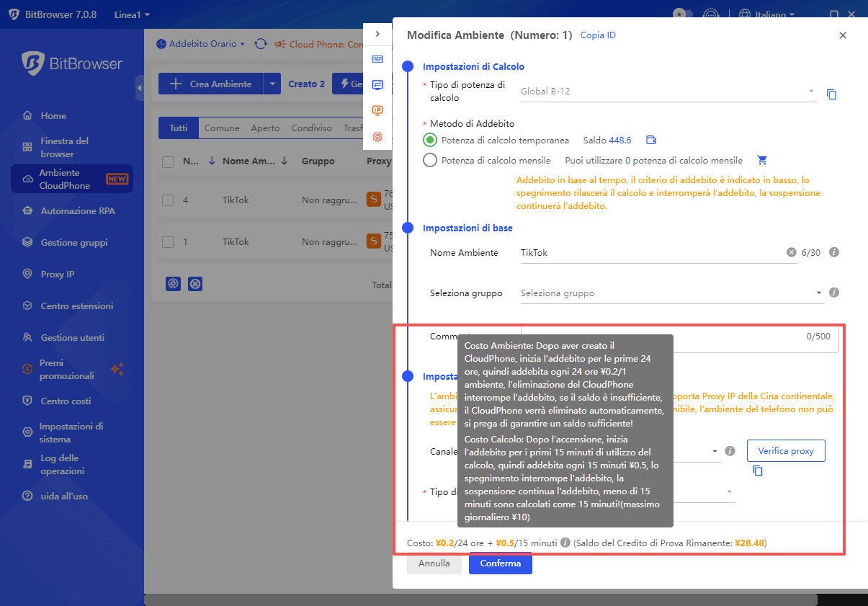The width and height of the screenshot is (868, 606).
Task: Click the Log delle operazioni document icon
Action: (x=27, y=464)
